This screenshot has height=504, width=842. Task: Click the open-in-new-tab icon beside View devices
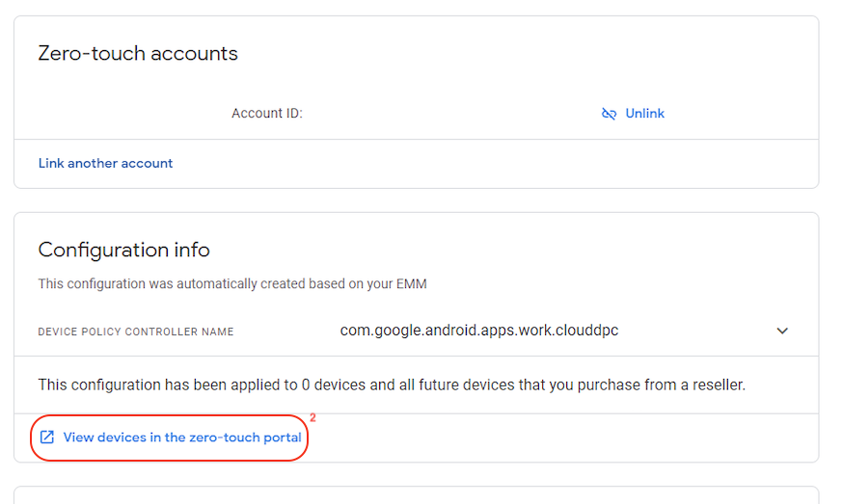tap(47, 438)
